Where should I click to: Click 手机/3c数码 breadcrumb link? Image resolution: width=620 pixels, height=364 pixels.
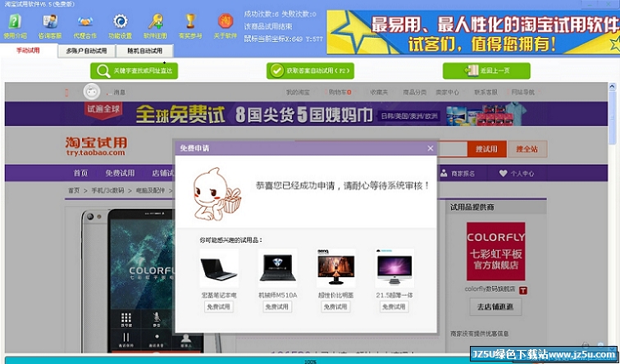[107, 190]
